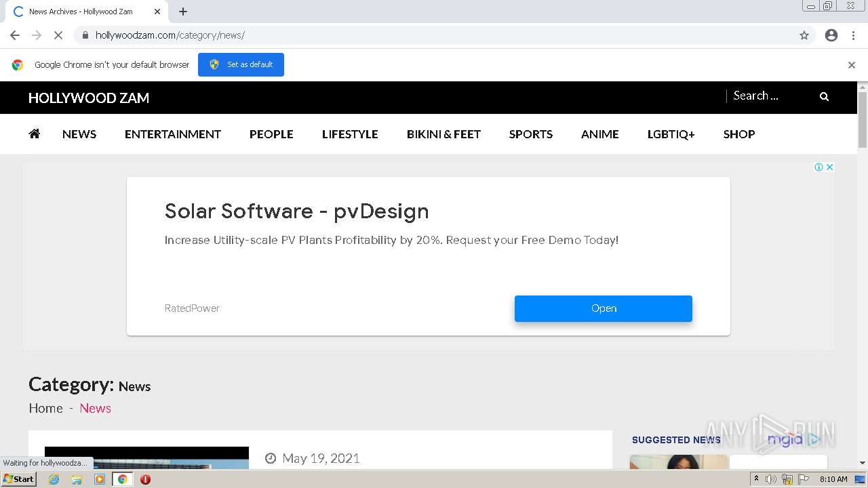Click the suggested news thumbnail

679,462
